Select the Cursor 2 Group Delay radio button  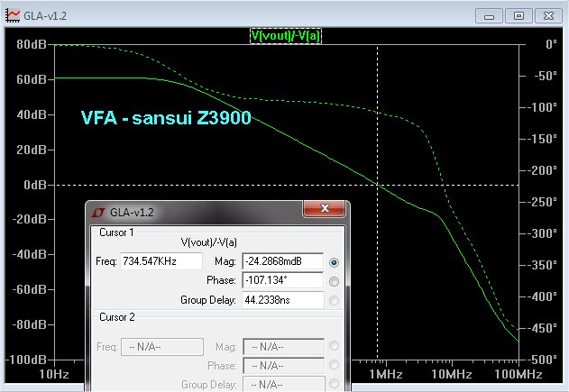(334, 384)
